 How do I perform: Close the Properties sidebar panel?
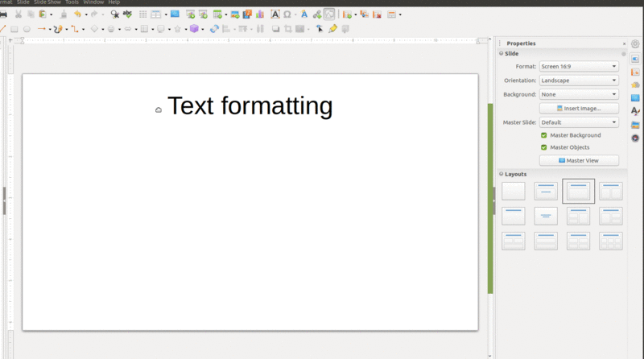625,43
